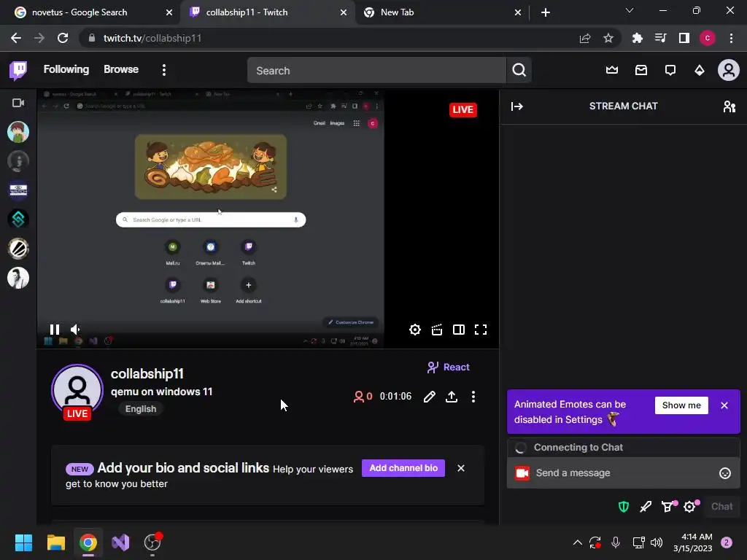
Task: Dismiss the bio and social links banner
Action: 461,468
